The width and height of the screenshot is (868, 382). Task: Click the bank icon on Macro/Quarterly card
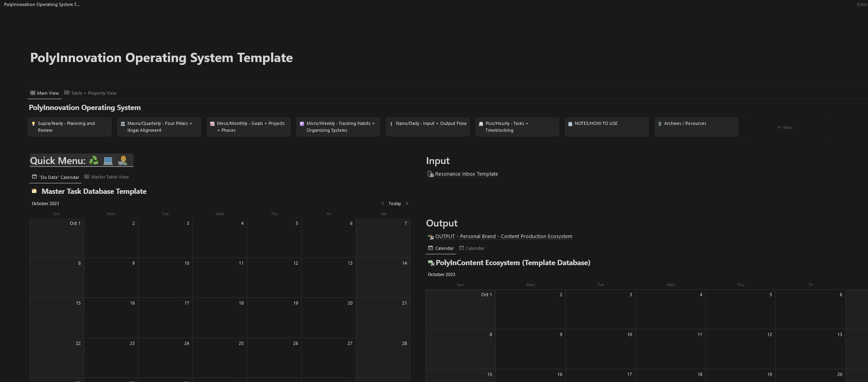(123, 124)
